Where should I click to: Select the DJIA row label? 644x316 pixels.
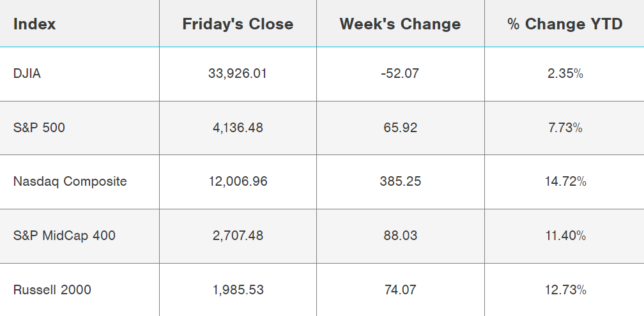tap(27, 73)
